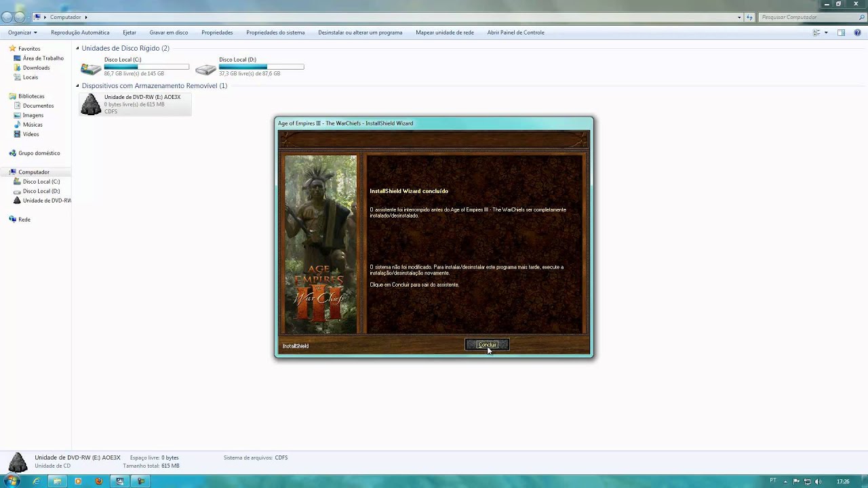Toggle the preview pane icon

click(841, 33)
